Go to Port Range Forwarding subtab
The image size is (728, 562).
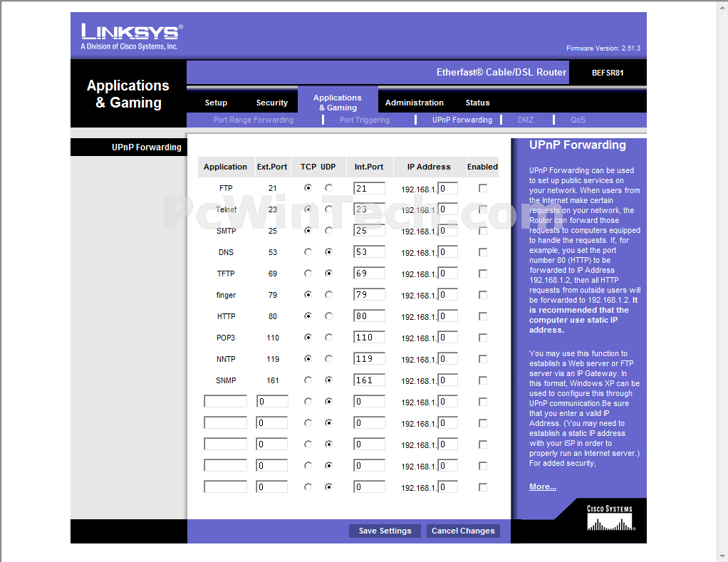[254, 120]
